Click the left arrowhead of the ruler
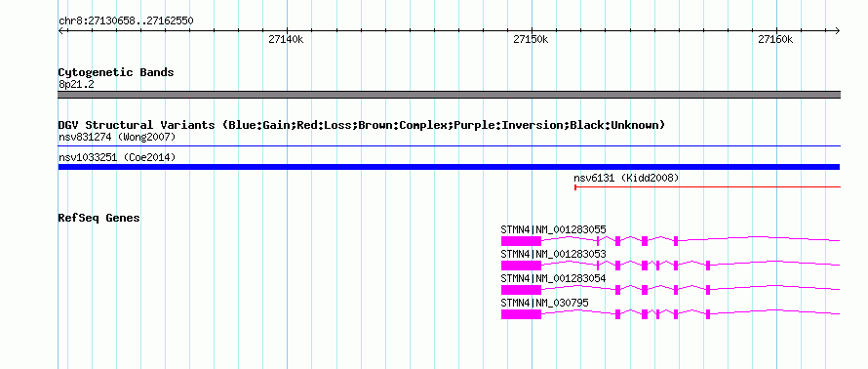This screenshot has width=868, height=369. tap(60, 30)
